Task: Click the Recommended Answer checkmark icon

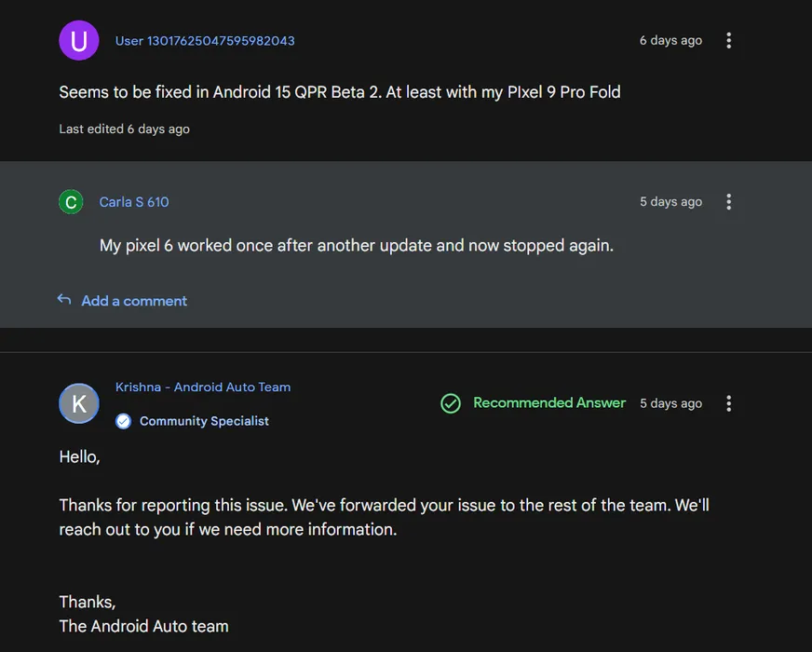Action: (451, 403)
